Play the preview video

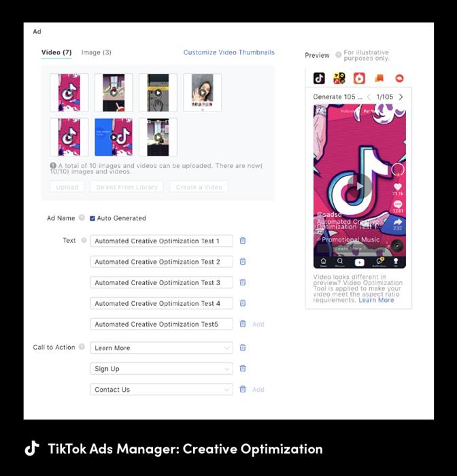pyautogui.click(x=359, y=186)
